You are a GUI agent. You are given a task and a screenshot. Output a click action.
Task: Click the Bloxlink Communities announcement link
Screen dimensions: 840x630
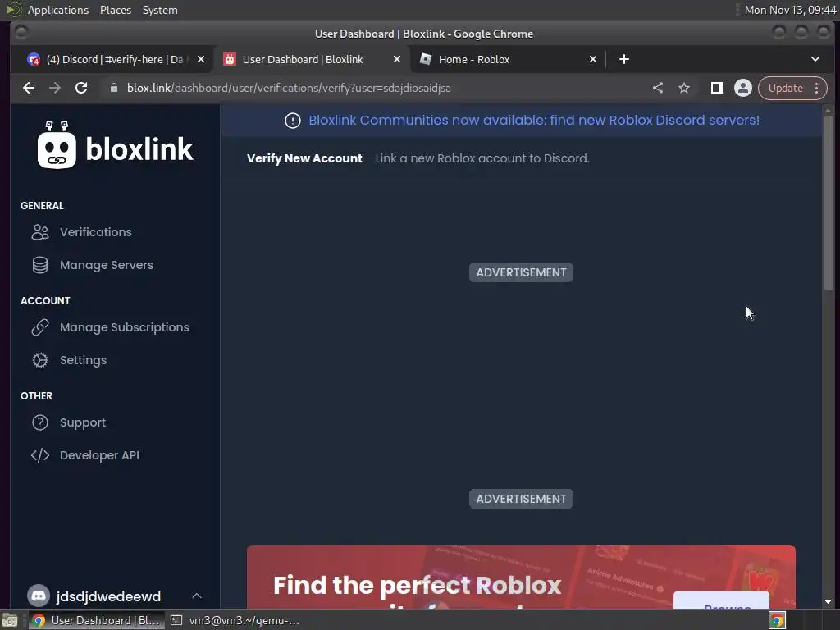(x=533, y=120)
